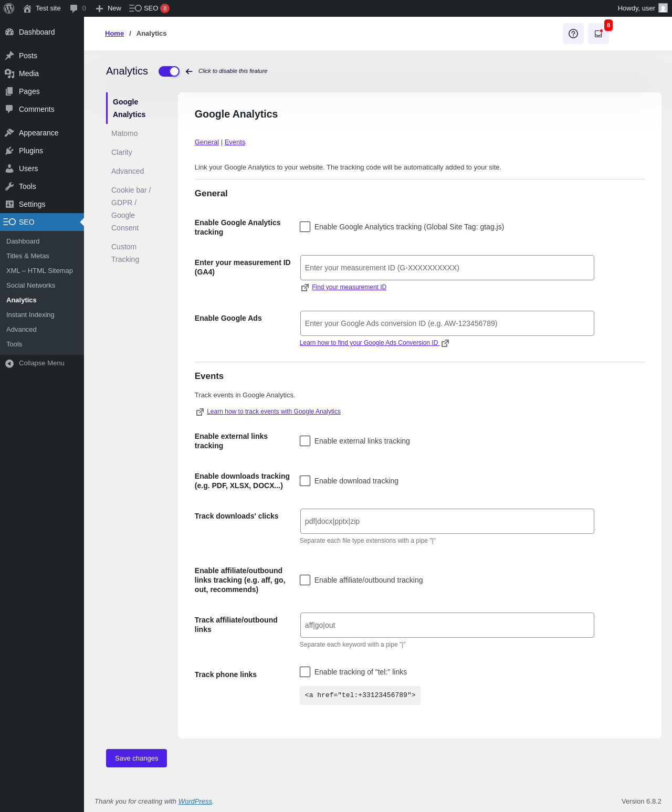Open the Advanced analytics tab

(x=128, y=171)
